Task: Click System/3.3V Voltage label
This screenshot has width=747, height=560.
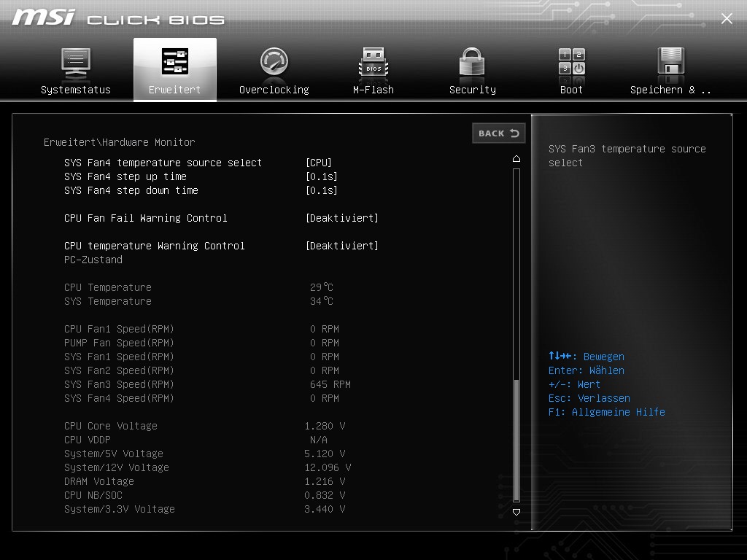Action: (120, 508)
